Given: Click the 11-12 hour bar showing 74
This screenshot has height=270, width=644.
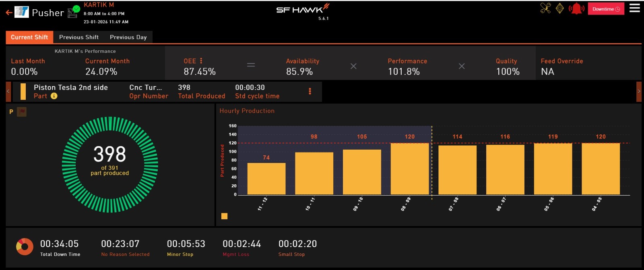Looking at the screenshot, I should click(266, 179).
